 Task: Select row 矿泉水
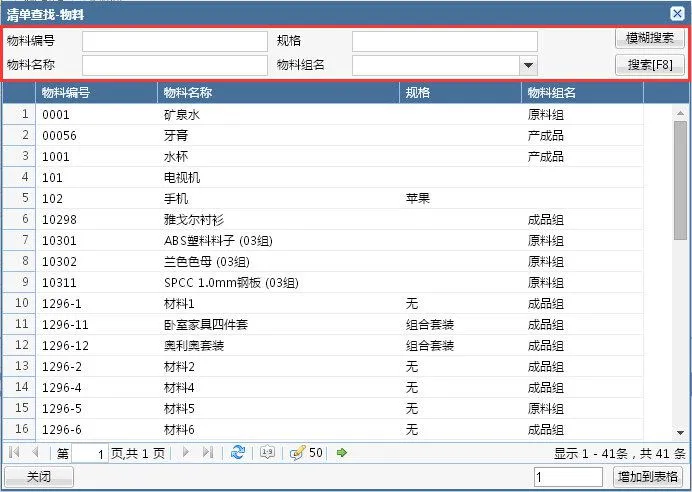point(323,114)
